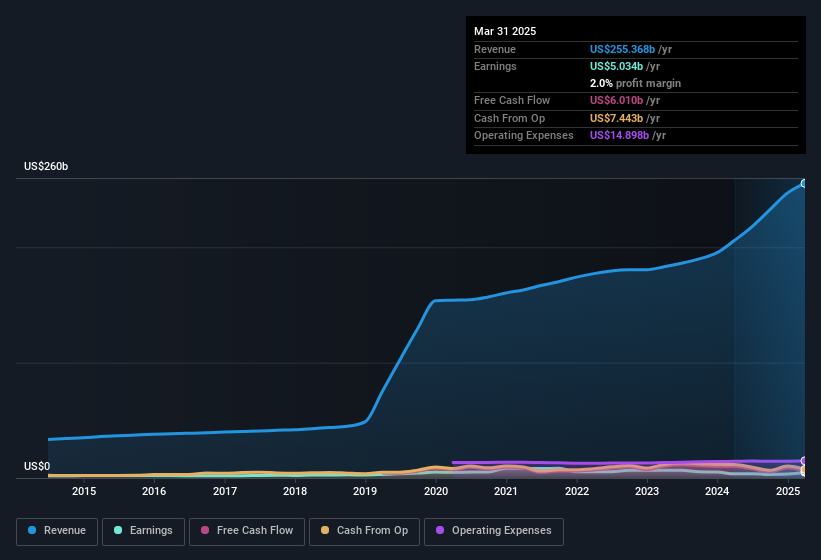Click the US$6.010b free cash flow value
The height and width of the screenshot is (560, 821).
[x=616, y=100]
